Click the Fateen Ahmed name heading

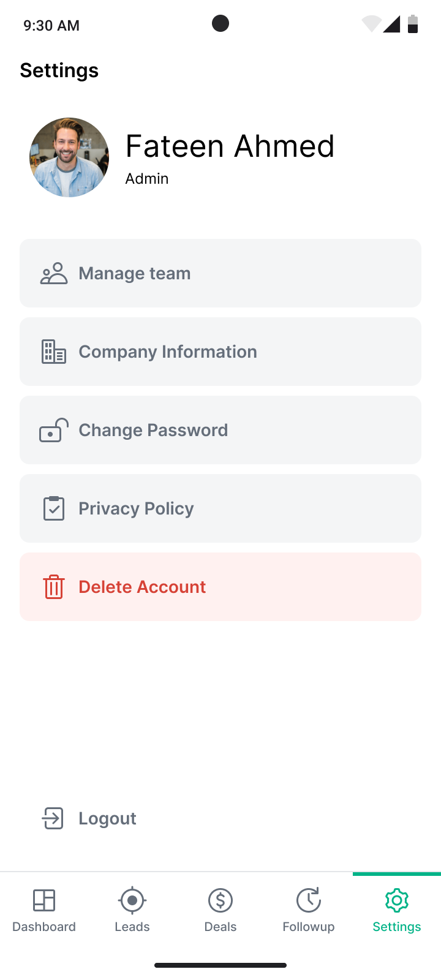point(230,146)
